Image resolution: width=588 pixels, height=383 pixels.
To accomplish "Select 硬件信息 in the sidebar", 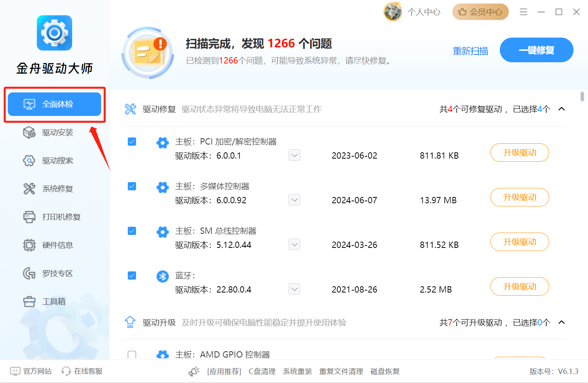I will pyautogui.click(x=54, y=245).
